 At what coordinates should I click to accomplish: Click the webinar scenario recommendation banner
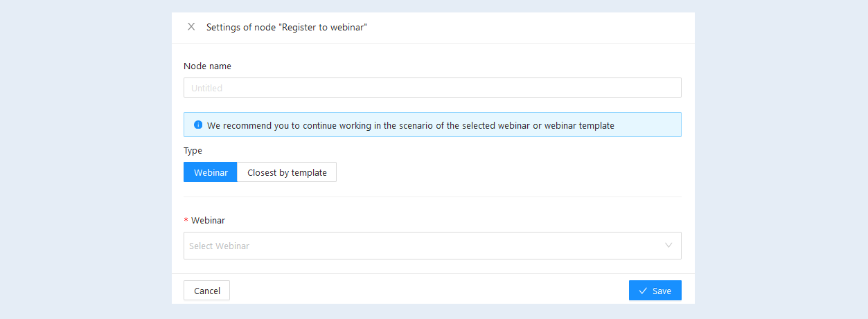coord(432,125)
